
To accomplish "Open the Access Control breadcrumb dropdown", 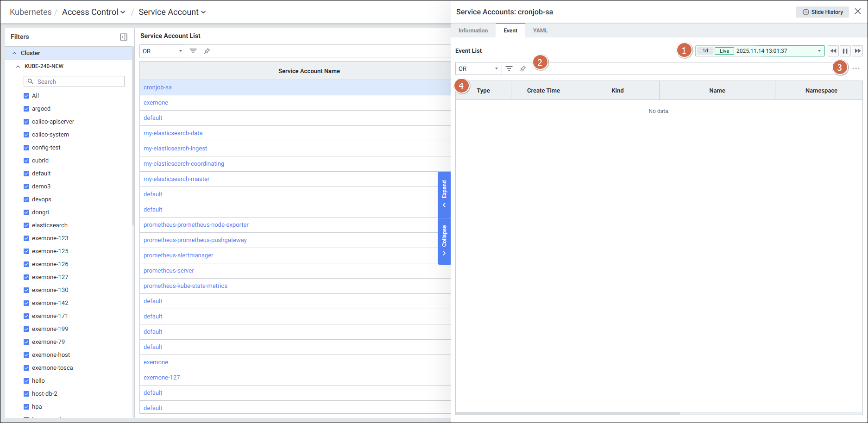I will tap(94, 12).
